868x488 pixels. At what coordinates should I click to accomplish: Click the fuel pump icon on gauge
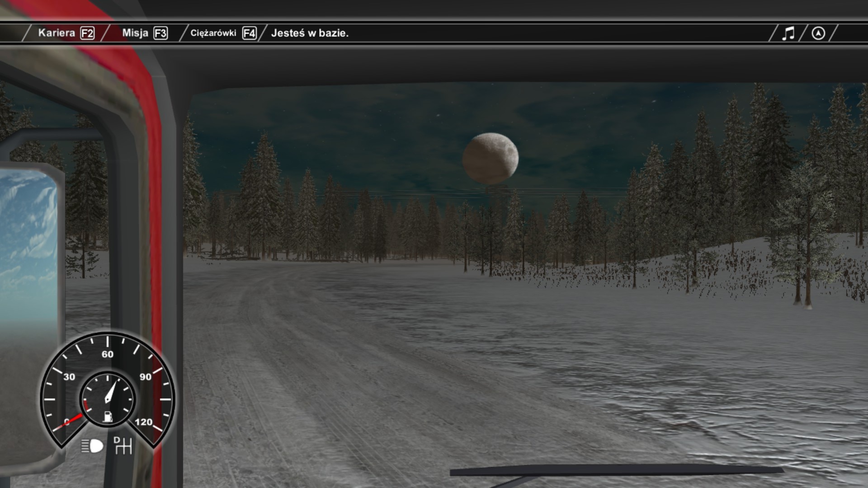click(x=108, y=416)
